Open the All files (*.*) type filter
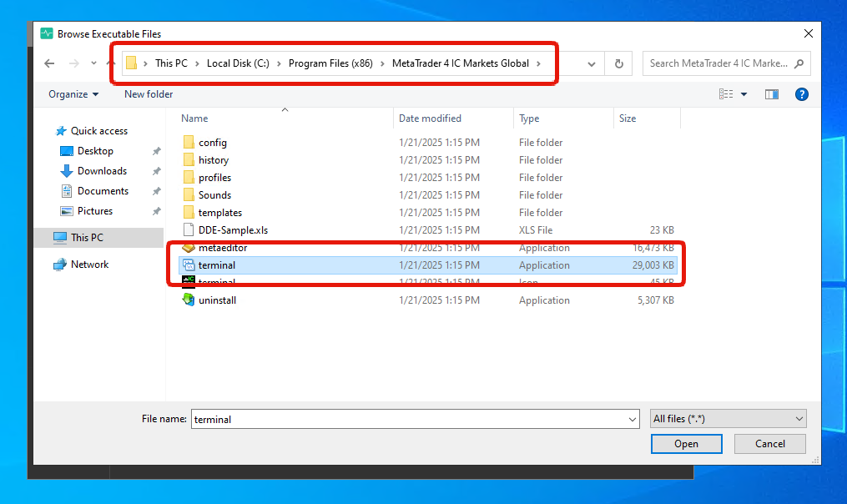The image size is (847, 504). pyautogui.click(x=729, y=419)
